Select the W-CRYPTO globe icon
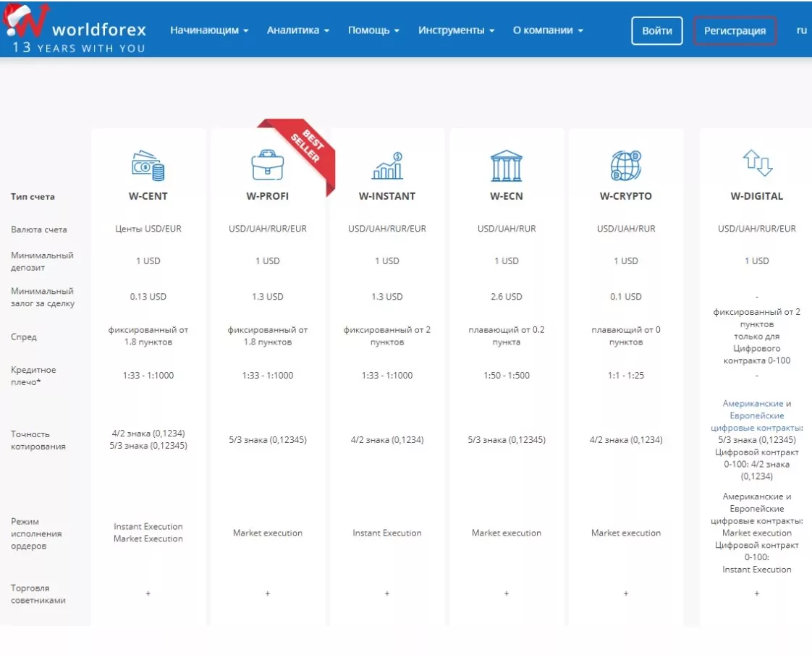812x655 pixels. tap(625, 166)
